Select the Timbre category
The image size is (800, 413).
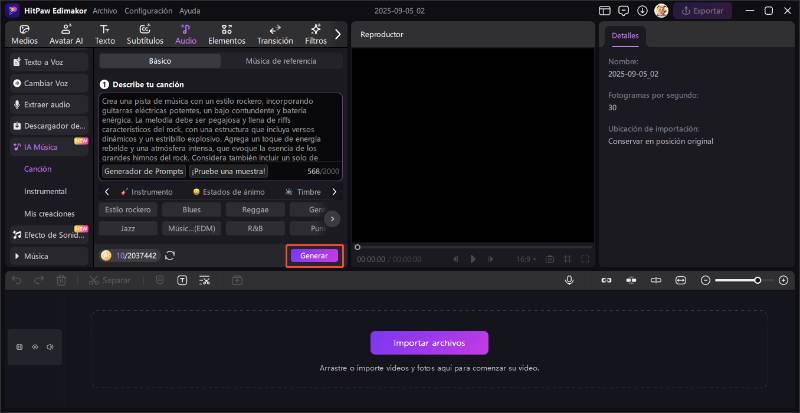(x=303, y=192)
